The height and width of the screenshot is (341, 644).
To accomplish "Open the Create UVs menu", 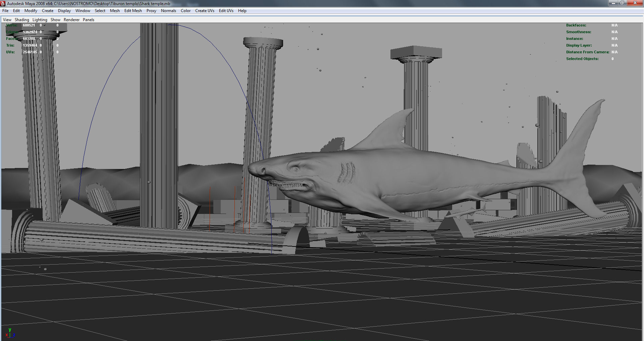I will pos(205,11).
